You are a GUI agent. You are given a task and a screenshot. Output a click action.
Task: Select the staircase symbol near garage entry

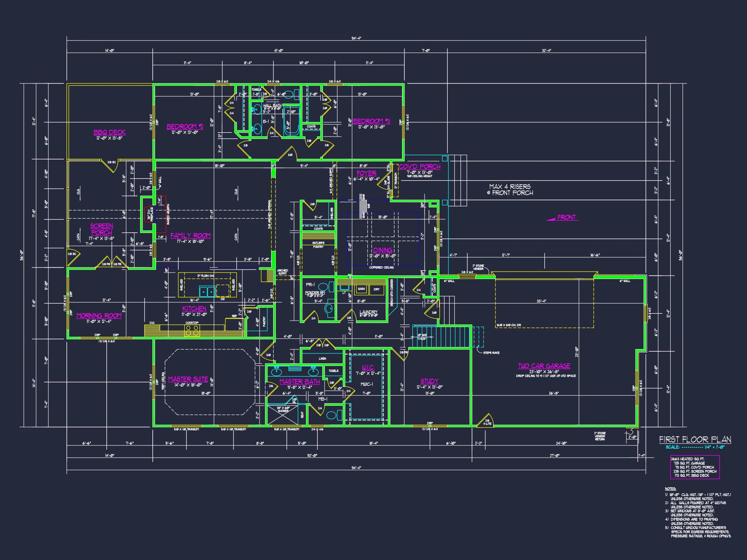click(x=441, y=336)
